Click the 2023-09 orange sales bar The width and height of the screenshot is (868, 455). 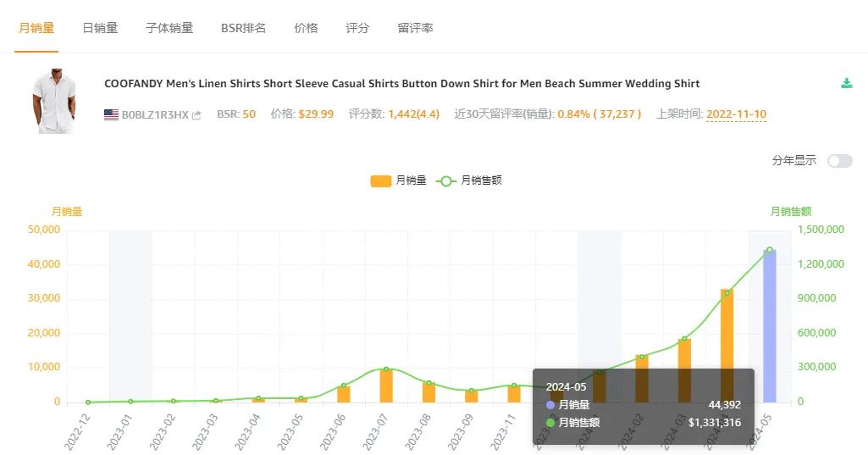[472, 397]
